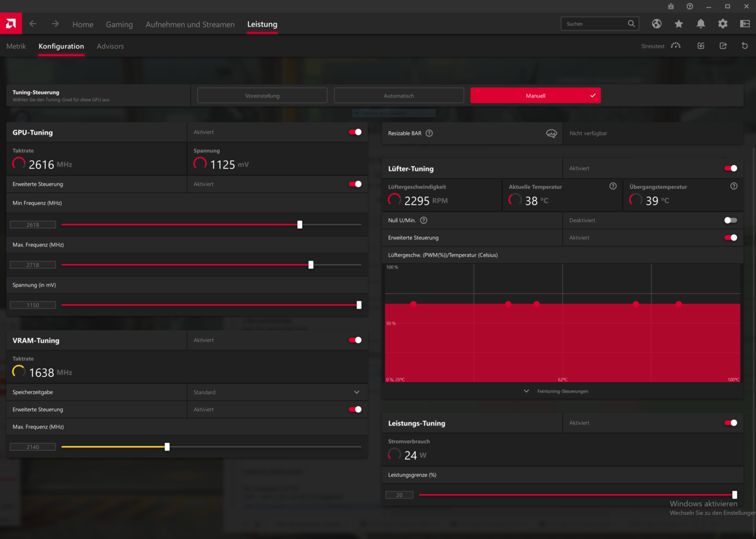
Task: Turn off the Leistungs-Tuning toggle
Action: tap(731, 423)
